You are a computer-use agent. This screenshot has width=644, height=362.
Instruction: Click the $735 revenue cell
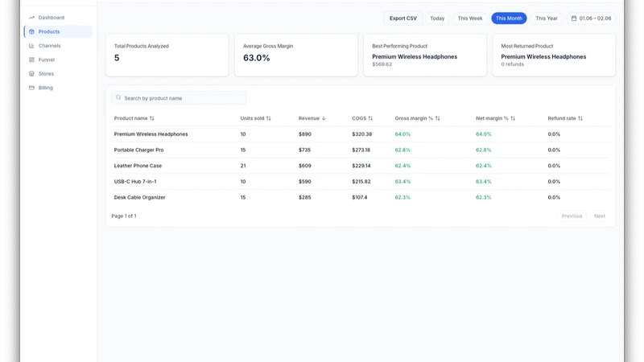coord(304,150)
